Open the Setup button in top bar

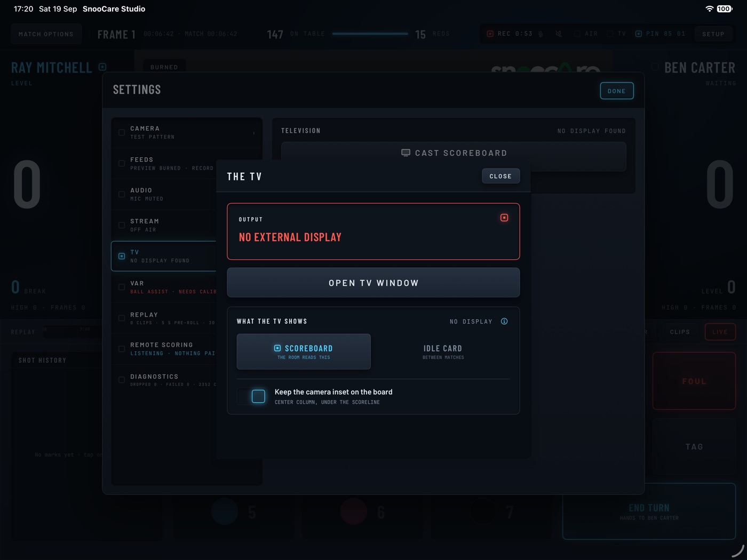713,34
